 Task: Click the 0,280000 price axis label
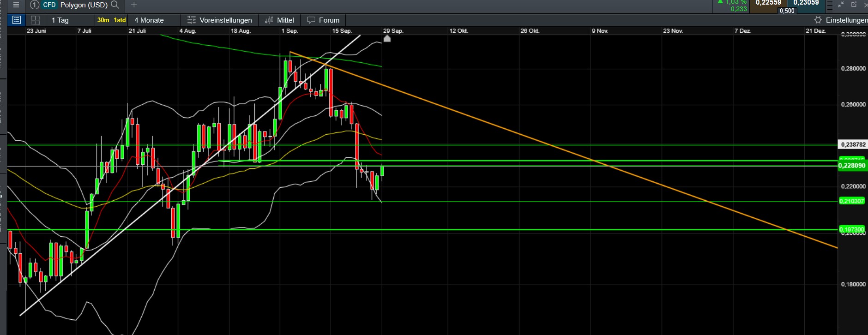(853, 69)
